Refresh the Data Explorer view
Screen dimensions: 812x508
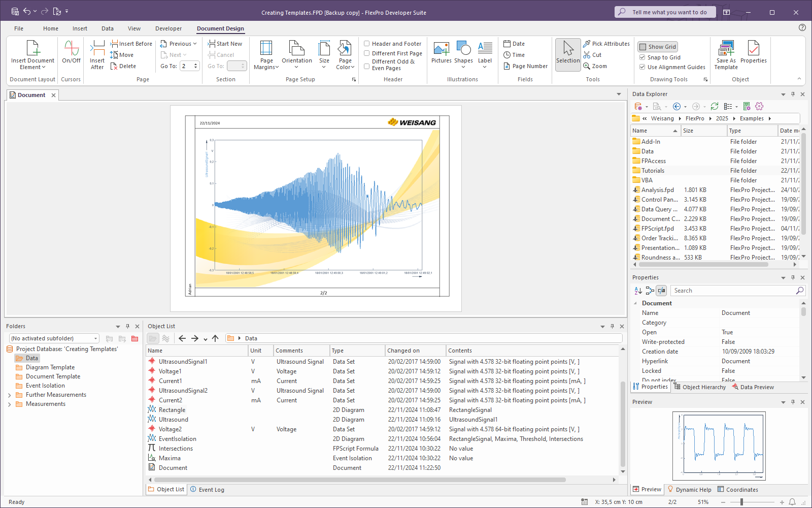point(714,106)
